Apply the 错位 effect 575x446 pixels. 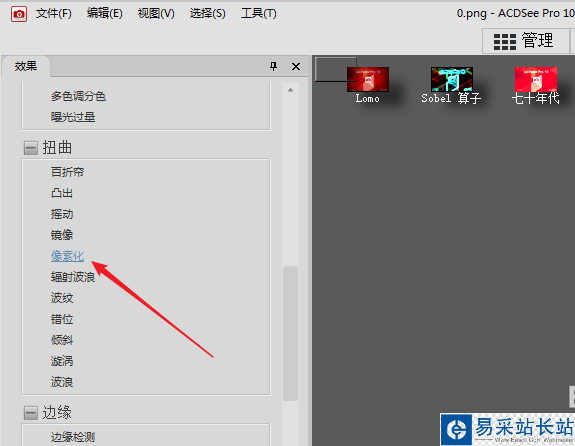pos(62,319)
